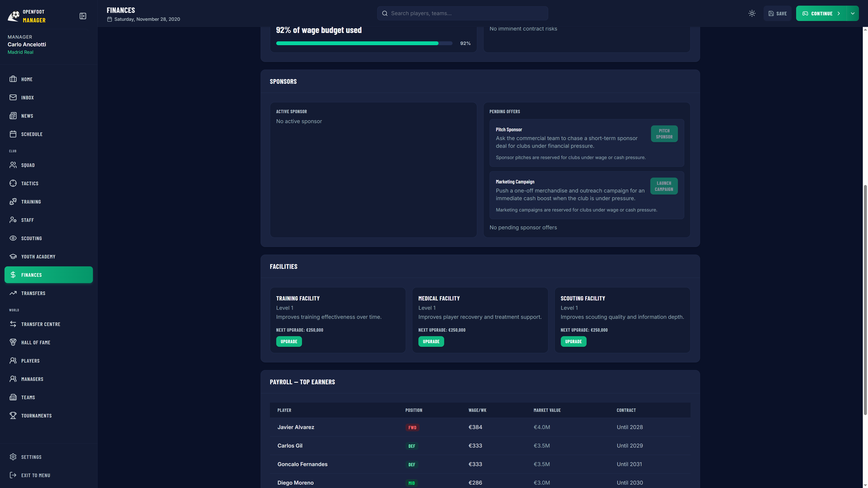Click the Madrid Real club name
The image size is (868, 488).
20,52
